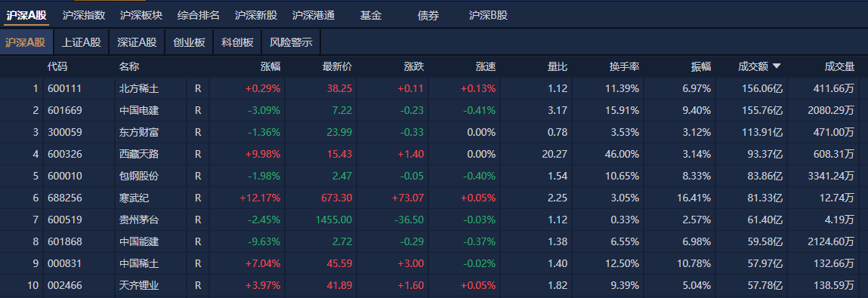This screenshot has width=868, height=298.
Task: Go to the 沪深港通 section
Action: 314,16
